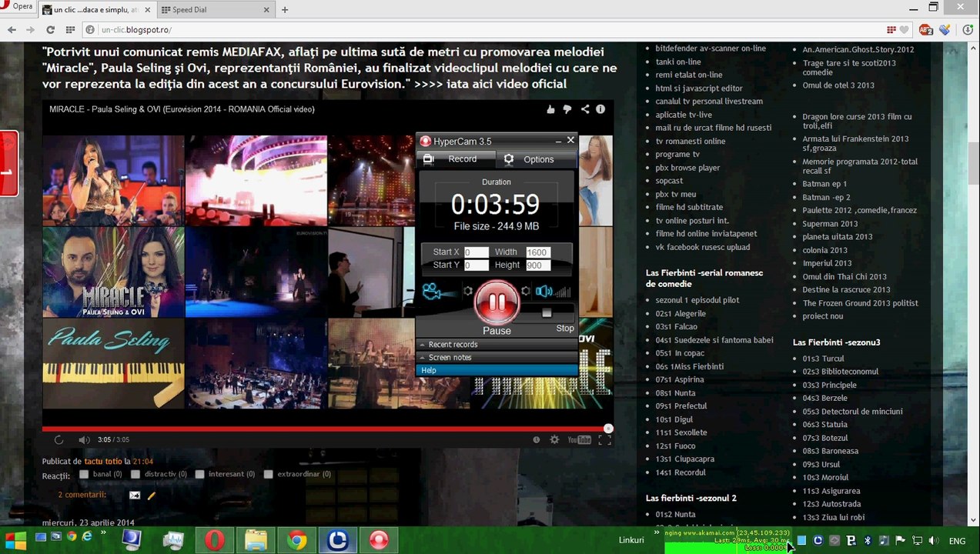
Task: Open Speed Dial grid button
Action: (x=70, y=30)
